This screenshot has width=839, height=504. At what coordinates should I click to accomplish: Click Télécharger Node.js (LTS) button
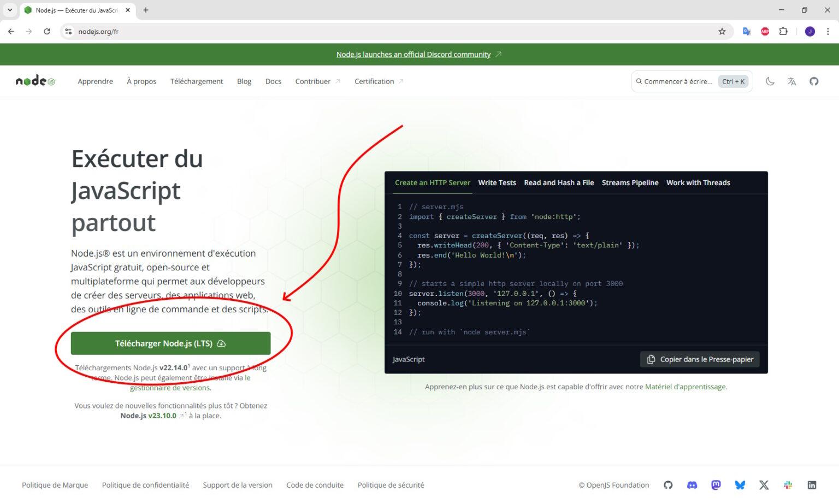170,343
